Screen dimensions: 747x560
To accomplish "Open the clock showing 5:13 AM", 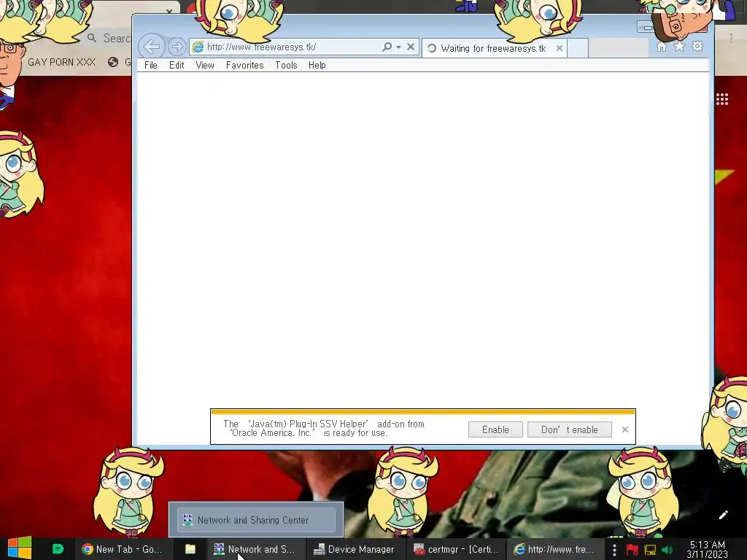I will pyautogui.click(x=707, y=549).
